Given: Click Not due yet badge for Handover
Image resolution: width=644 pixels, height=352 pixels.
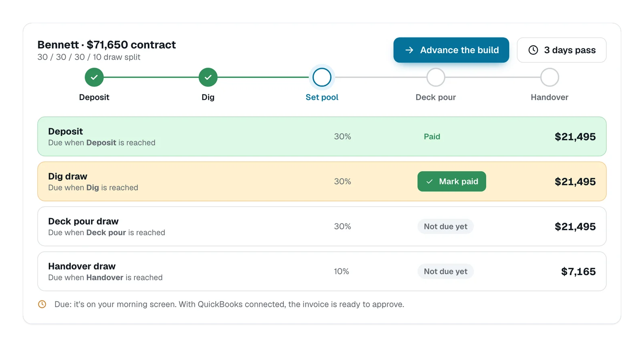Looking at the screenshot, I should tap(446, 271).
